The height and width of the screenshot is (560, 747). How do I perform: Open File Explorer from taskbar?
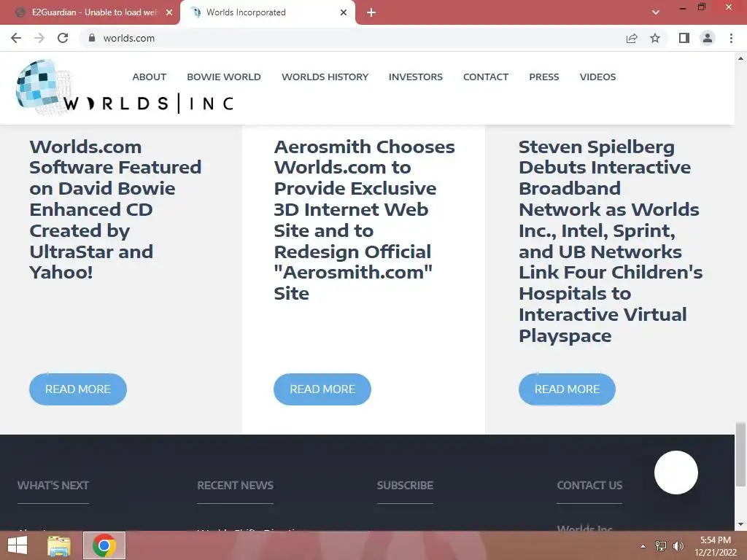pyautogui.click(x=59, y=545)
